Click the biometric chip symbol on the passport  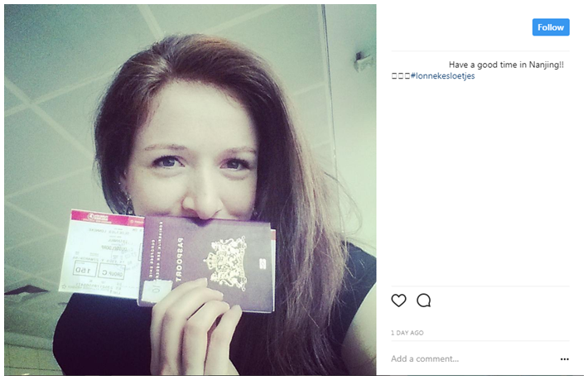tap(263, 264)
